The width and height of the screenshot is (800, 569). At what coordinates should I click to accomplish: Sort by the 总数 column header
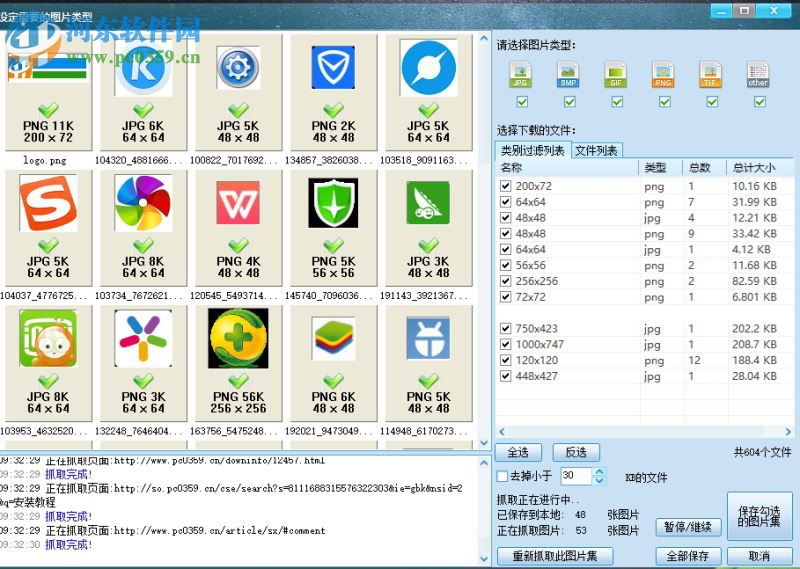click(x=705, y=167)
